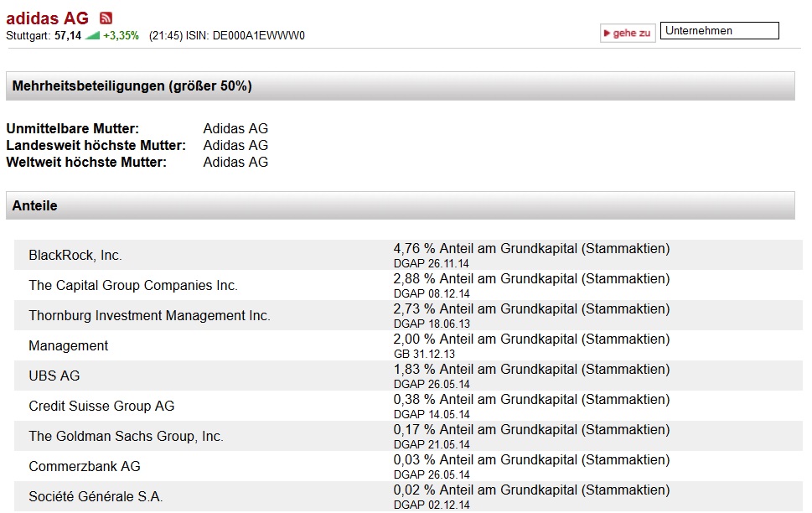Click the green price trend chart icon
This screenshot has width=812, height=513.
pos(92,36)
